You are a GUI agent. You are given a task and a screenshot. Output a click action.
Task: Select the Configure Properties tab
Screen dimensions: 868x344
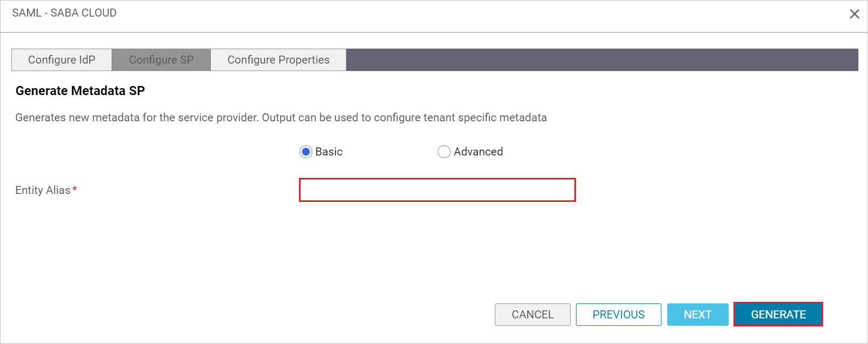(x=278, y=60)
